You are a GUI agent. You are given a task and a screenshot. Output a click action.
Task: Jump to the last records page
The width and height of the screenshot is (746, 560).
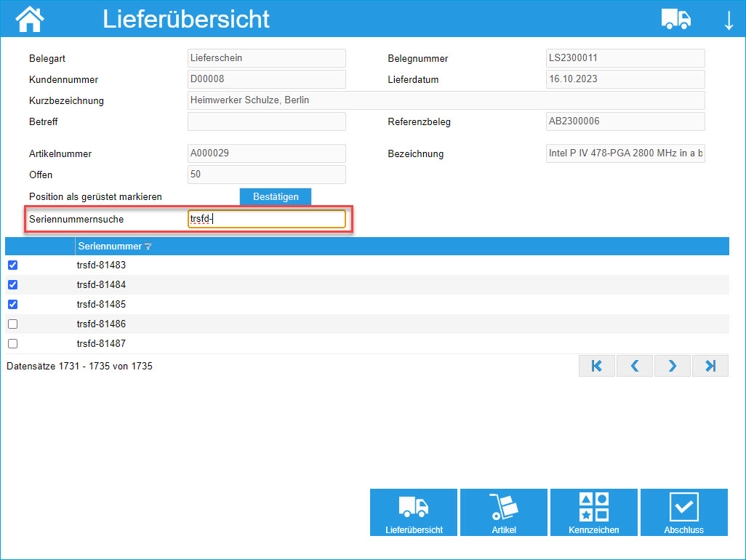coord(710,365)
